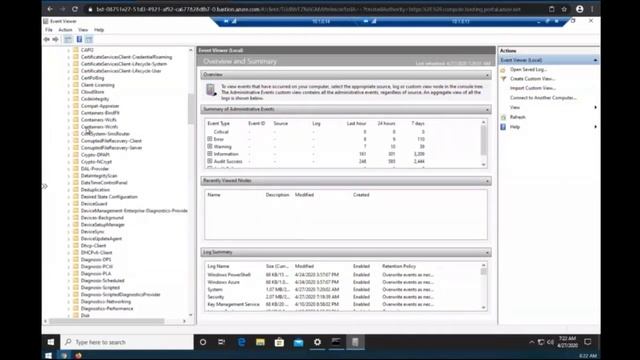The height and width of the screenshot is (360, 640).
Task: Open notification center icon in the taskbar
Action: coord(588,342)
